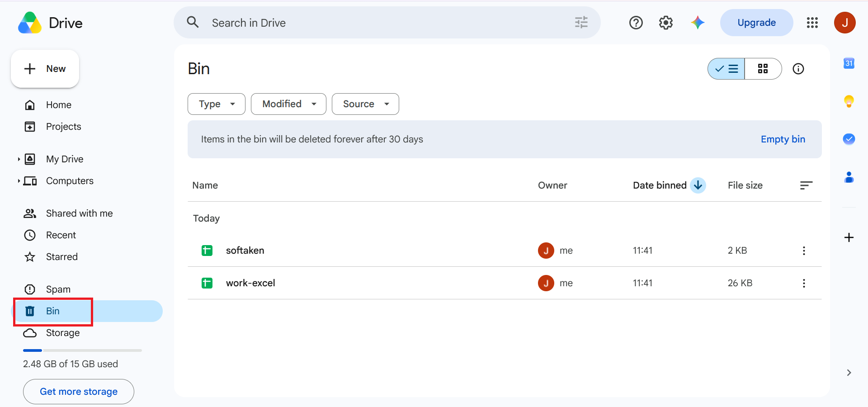Open more actions for softaken file
Viewport: 868px width, 407px height.
coord(804,251)
